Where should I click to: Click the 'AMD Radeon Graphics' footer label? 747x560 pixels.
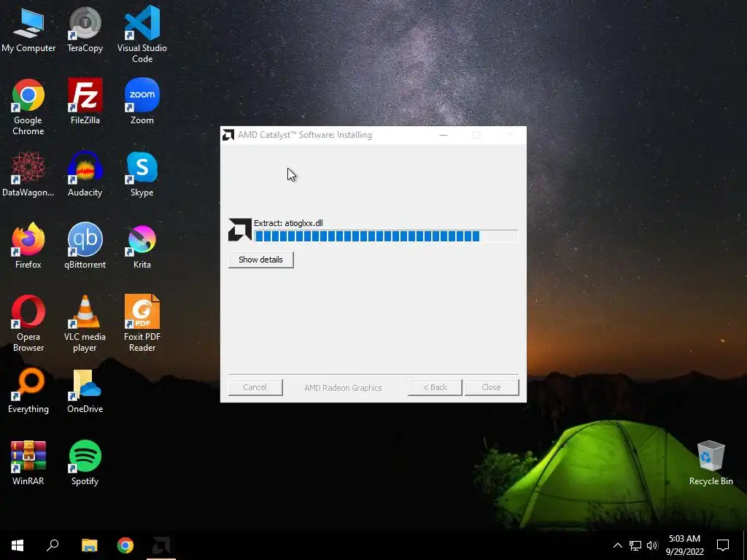tap(343, 388)
